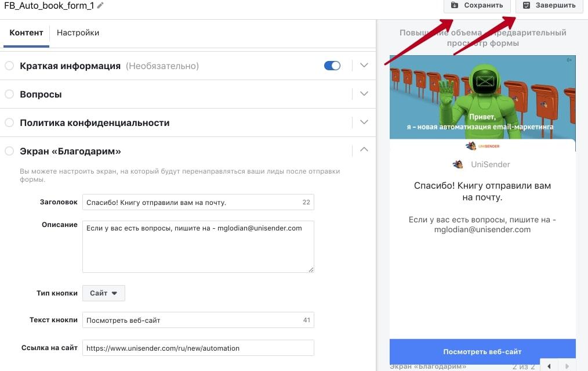The width and height of the screenshot is (588, 371).
Task: Click the save icon beside Сохранить
Action: (x=455, y=5)
